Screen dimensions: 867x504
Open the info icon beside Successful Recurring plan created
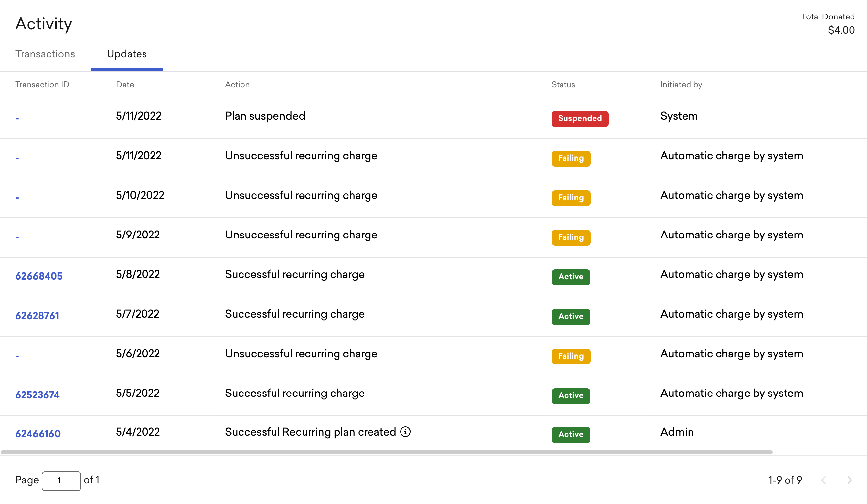tap(405, 432)
